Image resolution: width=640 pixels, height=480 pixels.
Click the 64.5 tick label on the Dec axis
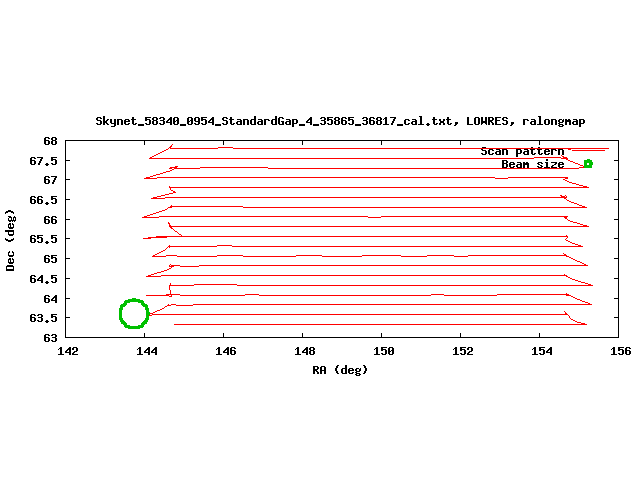[44, 279]
